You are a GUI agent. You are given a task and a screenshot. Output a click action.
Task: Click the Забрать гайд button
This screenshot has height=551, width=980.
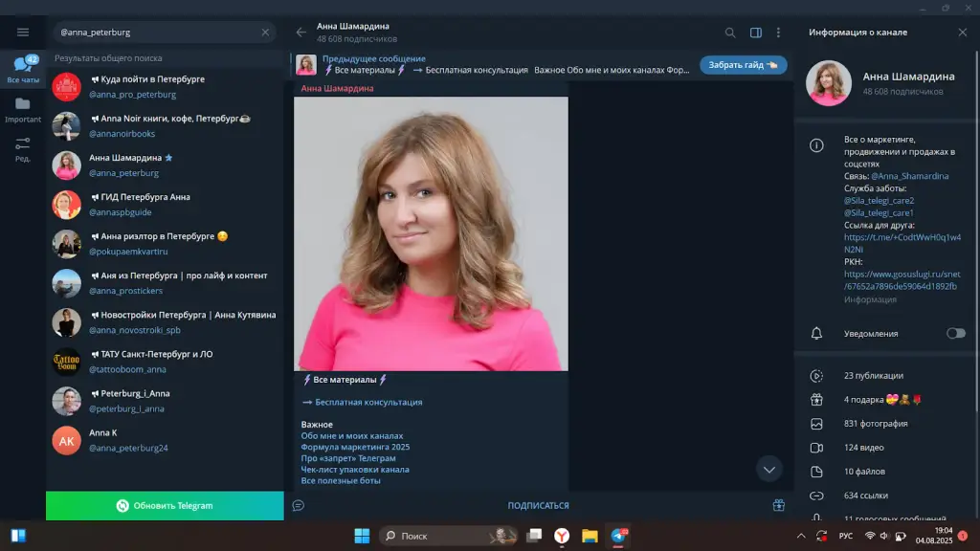(743, 65)
